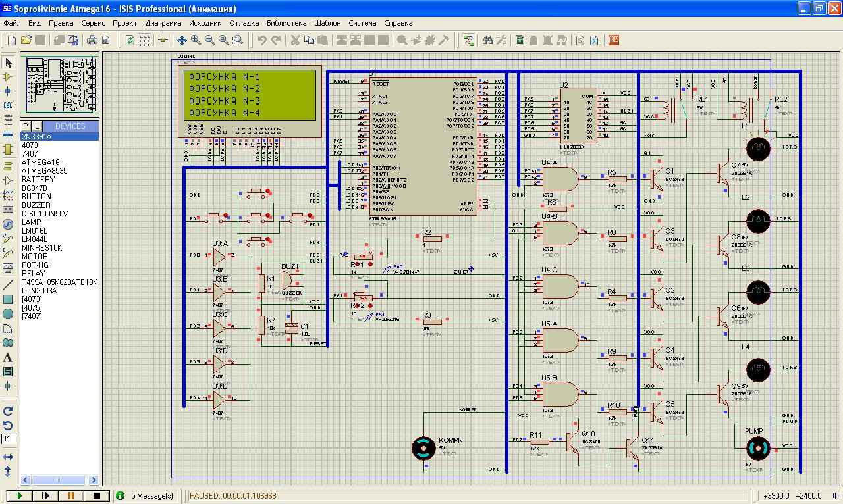The image size is (843, 504).
Task: Click the Design Explorer icon
Action: click(x=520, y=40)
